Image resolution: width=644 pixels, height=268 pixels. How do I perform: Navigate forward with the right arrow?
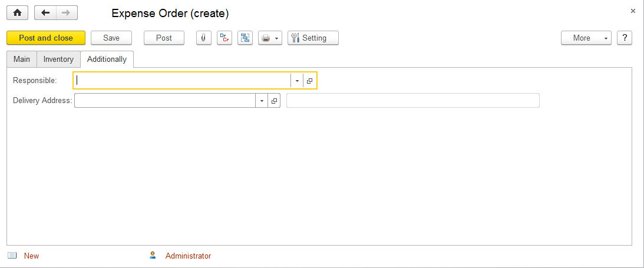[x=66, y=12]
